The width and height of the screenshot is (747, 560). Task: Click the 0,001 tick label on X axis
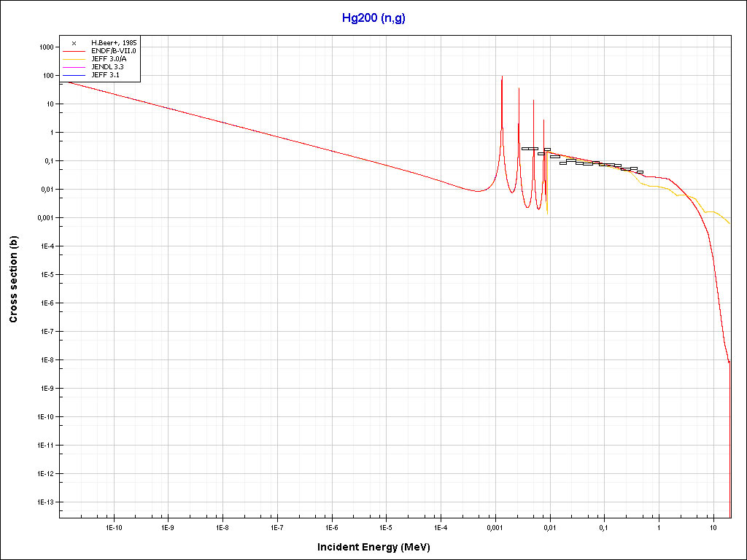coord(495,527)
